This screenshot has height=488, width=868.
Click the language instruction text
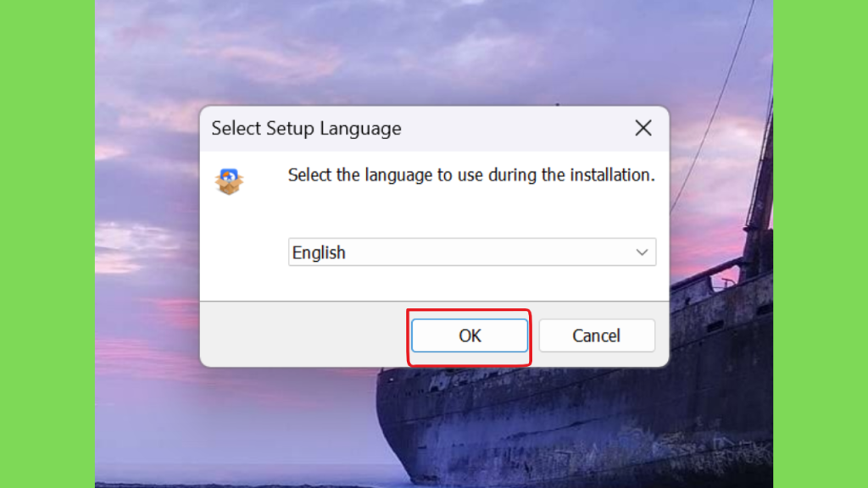pyautogui.click(x=470, y=175)
